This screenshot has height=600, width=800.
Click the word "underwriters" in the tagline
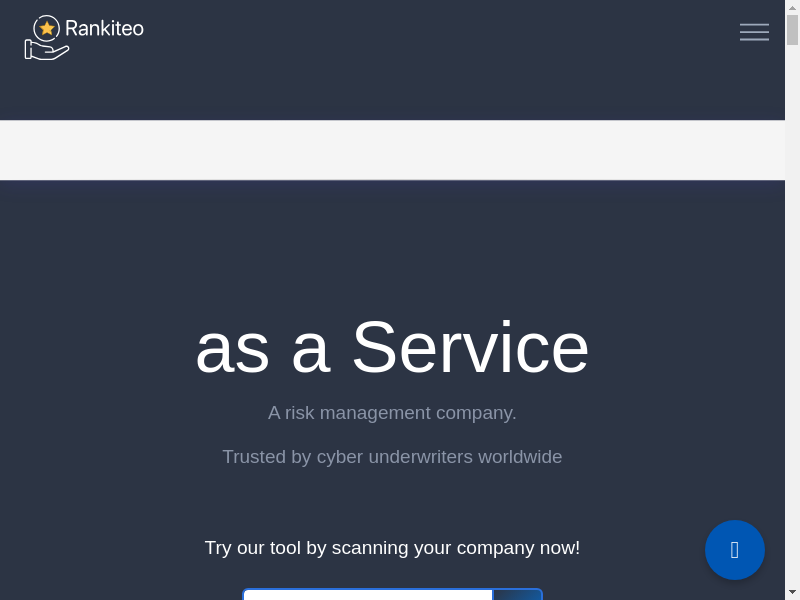point(420,457)
